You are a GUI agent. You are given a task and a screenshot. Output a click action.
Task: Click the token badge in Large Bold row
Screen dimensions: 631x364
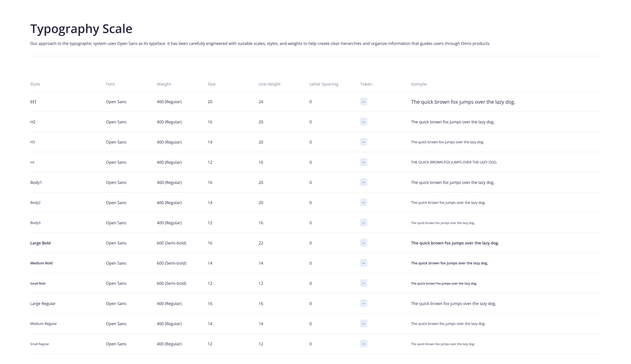click(363, 243)
